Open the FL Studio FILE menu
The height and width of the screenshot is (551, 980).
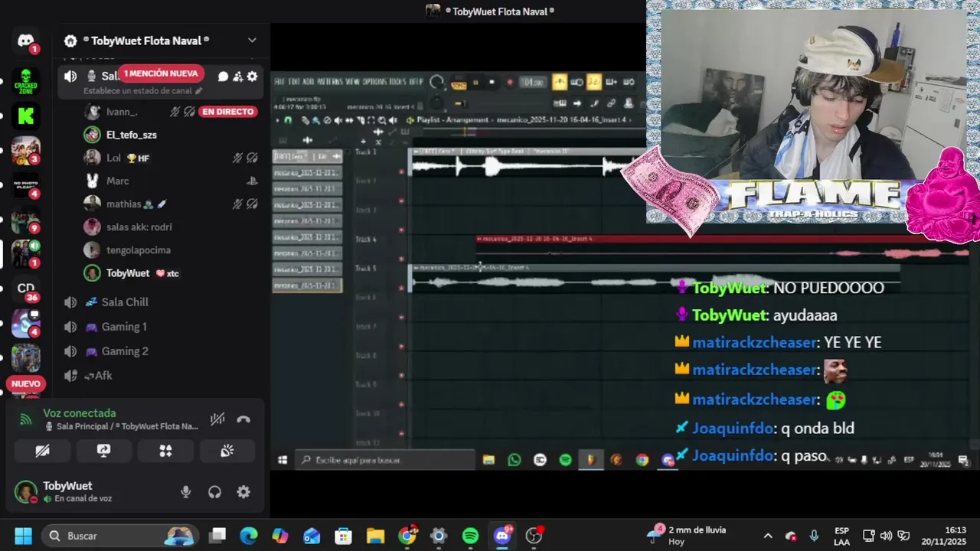click(279, 82)
